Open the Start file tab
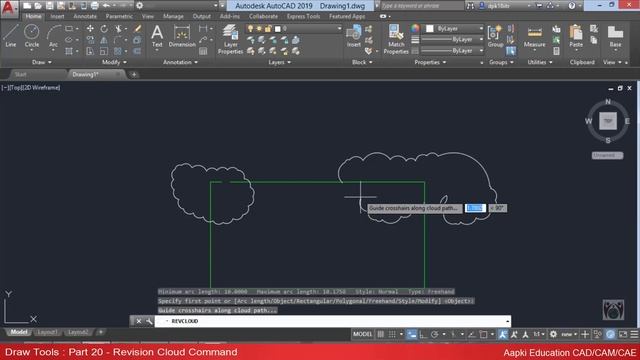 click(20, 74)
